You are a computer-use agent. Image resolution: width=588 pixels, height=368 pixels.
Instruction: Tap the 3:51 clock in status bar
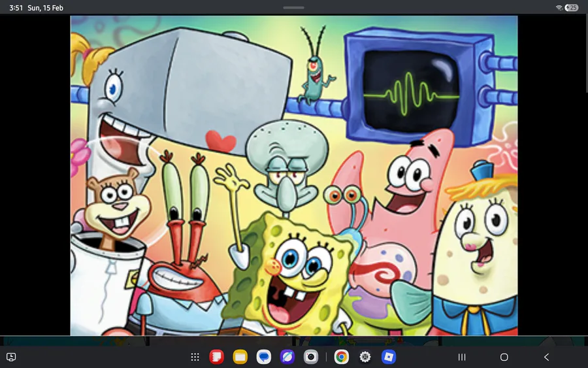coord(16,8)
